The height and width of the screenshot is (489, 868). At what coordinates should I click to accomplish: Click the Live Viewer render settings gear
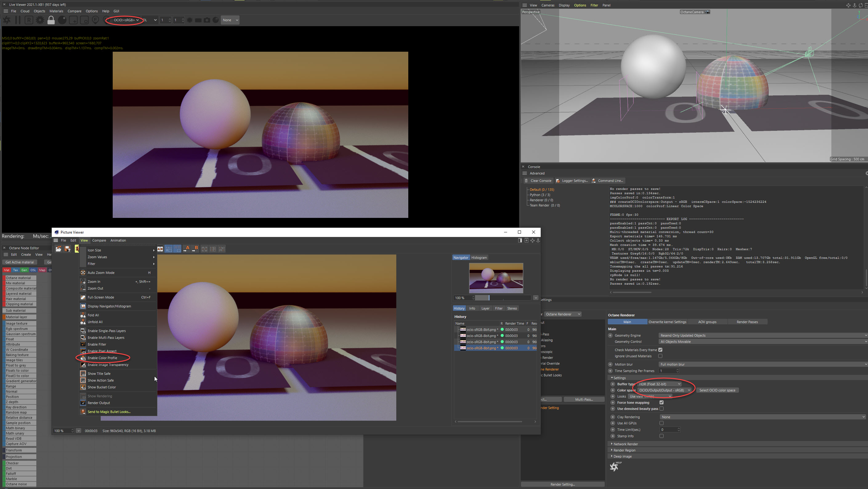(40, 20)
